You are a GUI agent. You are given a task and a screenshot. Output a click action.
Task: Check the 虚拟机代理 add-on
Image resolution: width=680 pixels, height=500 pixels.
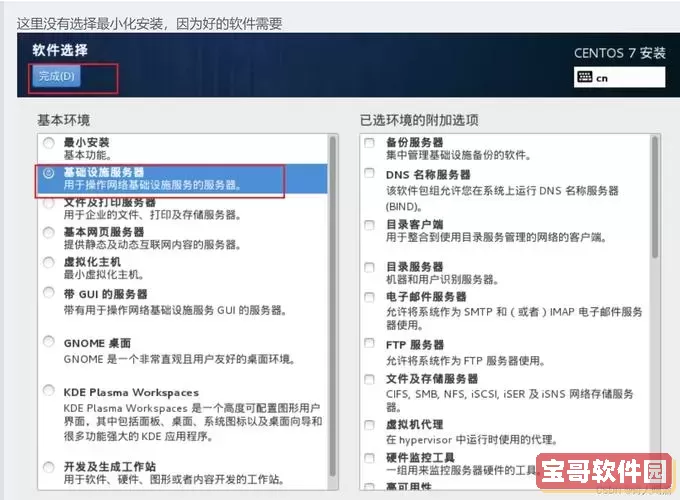click(369, 425)
